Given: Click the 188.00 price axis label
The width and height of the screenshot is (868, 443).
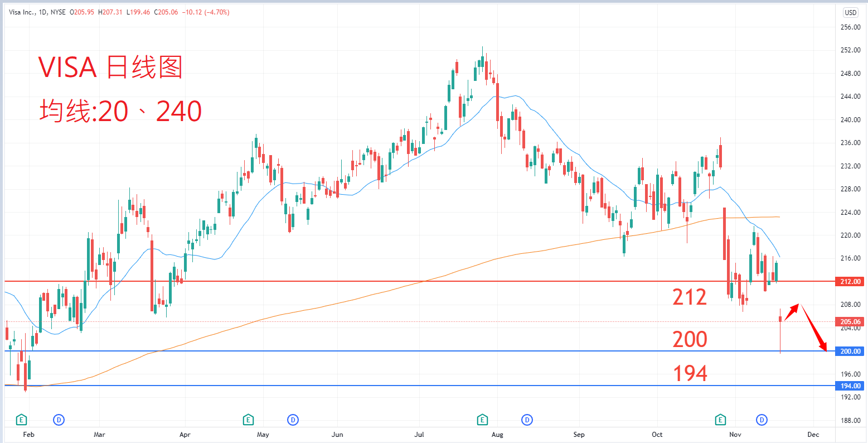Looking at the screenshot, I should [851, 421].
